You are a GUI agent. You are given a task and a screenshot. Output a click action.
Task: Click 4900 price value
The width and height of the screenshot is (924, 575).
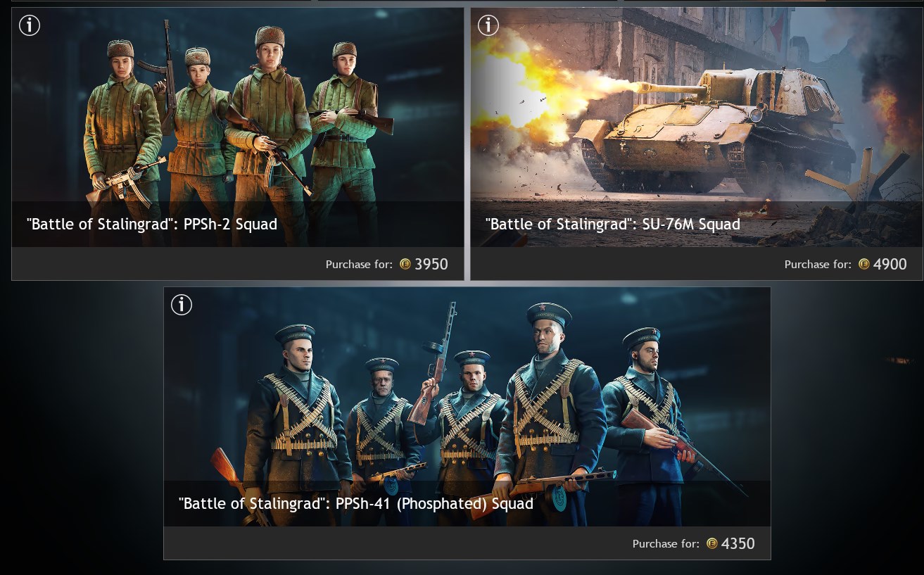pos(890,265)
